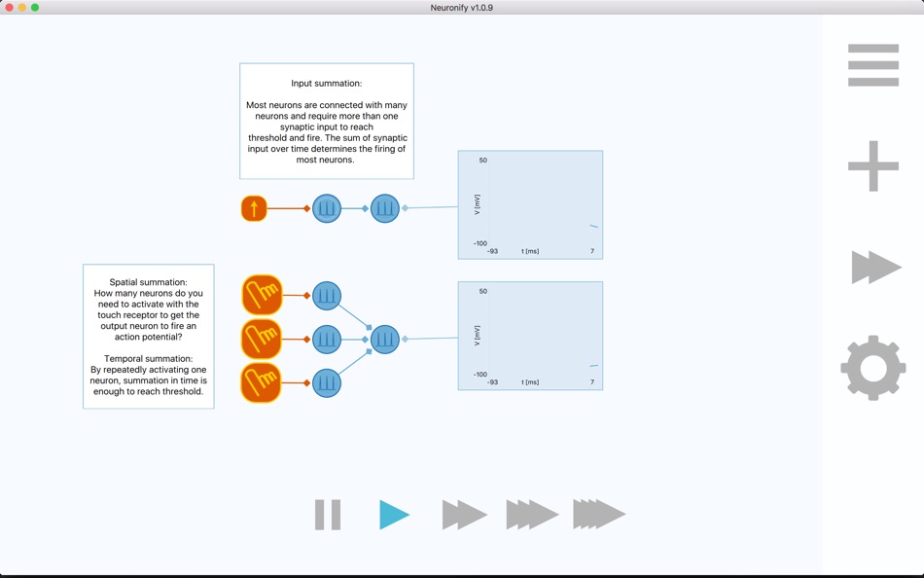Activate the top touch receptor

pyautogui.click(x=262, y=295)
